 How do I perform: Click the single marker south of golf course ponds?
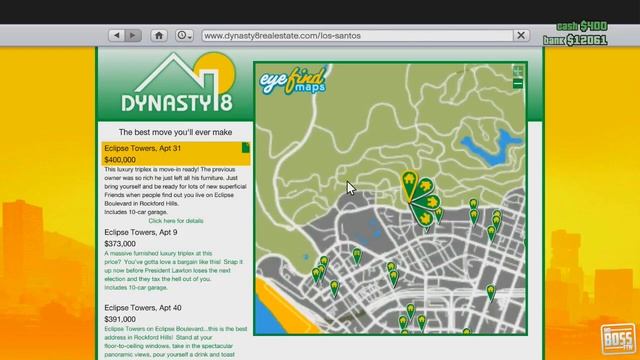coord(357,256)
